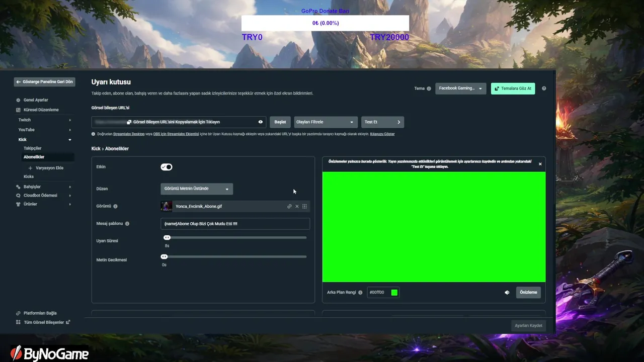Click the Ürünler t-shirt icon
The height and width of the screenshot is (362, 644).
(x=18, y=204)
